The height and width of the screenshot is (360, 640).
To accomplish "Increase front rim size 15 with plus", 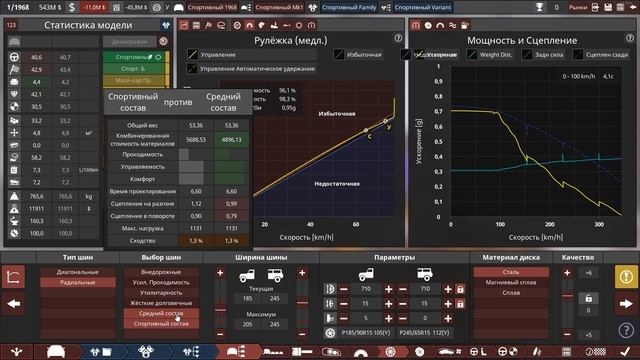I will pos(389,304).
